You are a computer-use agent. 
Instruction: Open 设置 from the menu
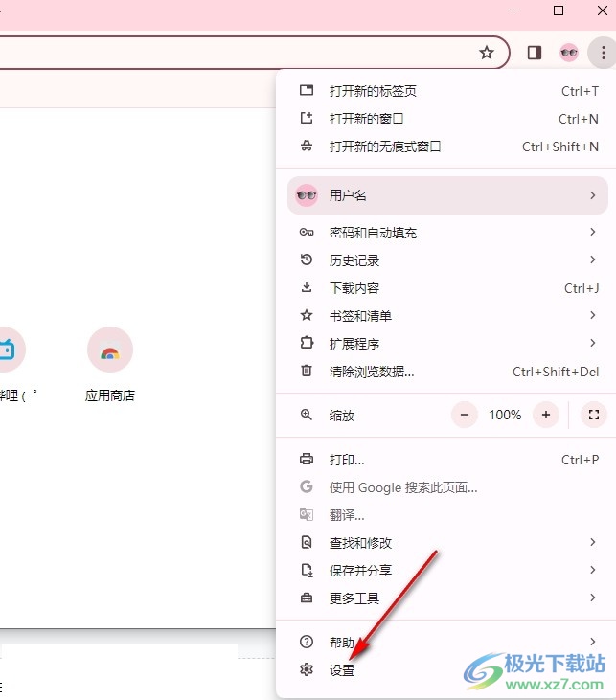coord(446,669)
